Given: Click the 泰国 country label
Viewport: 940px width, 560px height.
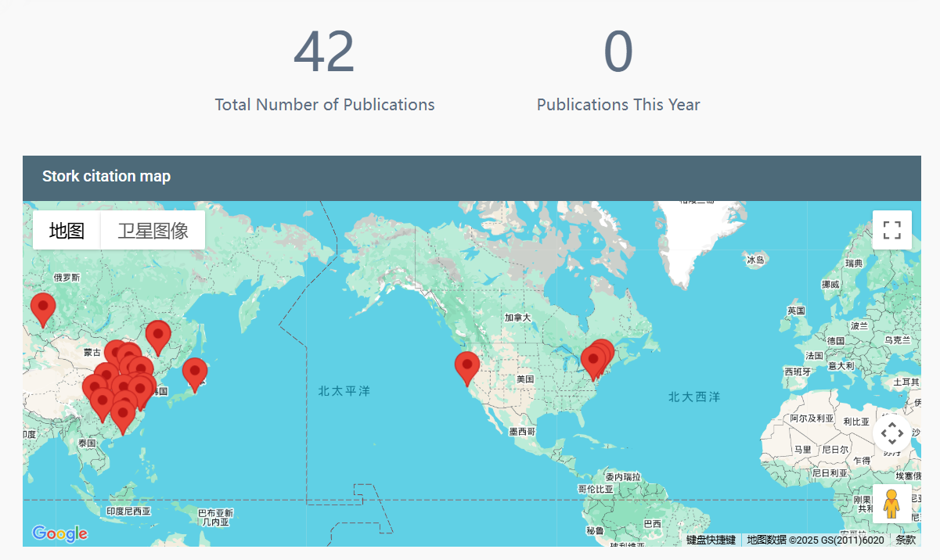Looking at the screenshot, I should coord(88,443).
